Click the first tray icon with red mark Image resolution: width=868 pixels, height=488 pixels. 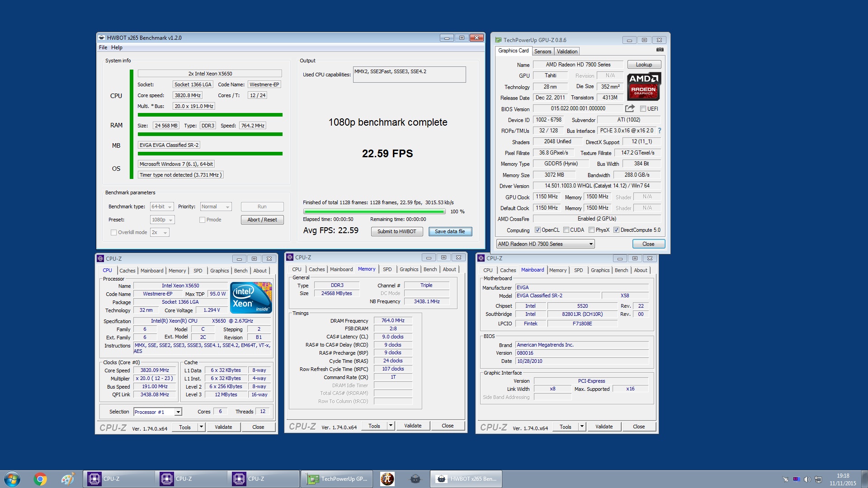coord(785,479)
